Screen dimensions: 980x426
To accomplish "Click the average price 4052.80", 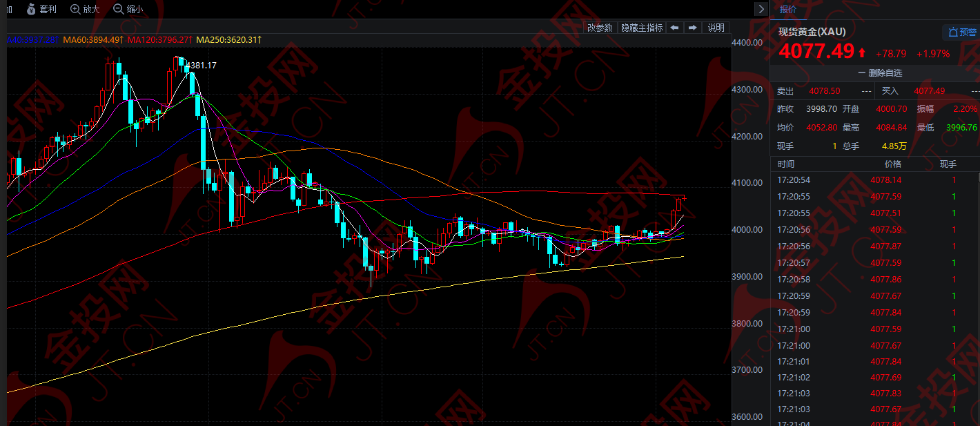I will (x=822, y=128).
